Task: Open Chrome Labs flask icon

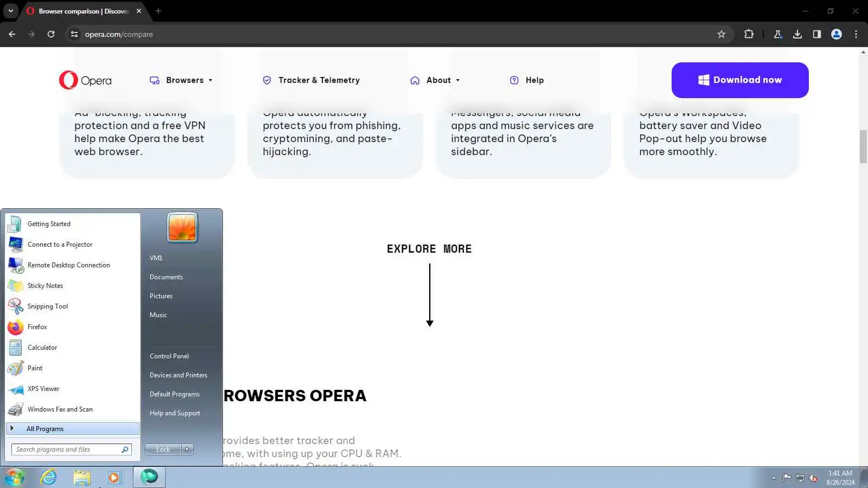Action: pyautogui.click(x=777, y=34)
